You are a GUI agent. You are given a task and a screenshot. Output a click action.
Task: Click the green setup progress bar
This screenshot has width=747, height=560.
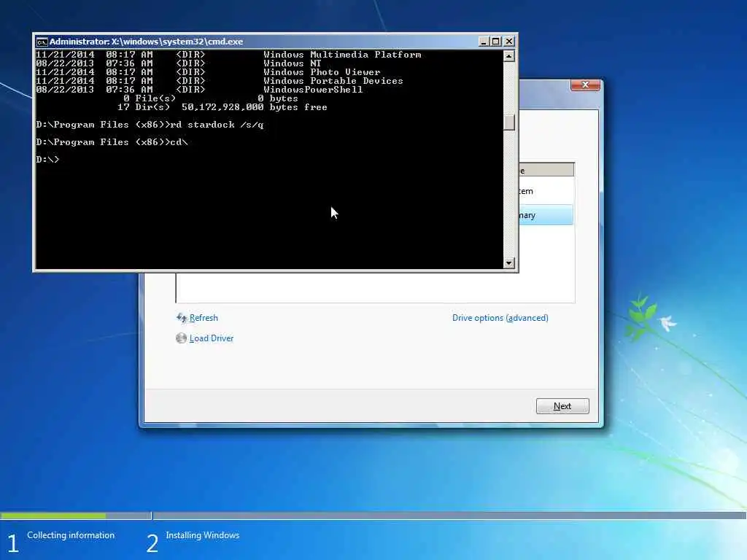click(x=53, y=516)
